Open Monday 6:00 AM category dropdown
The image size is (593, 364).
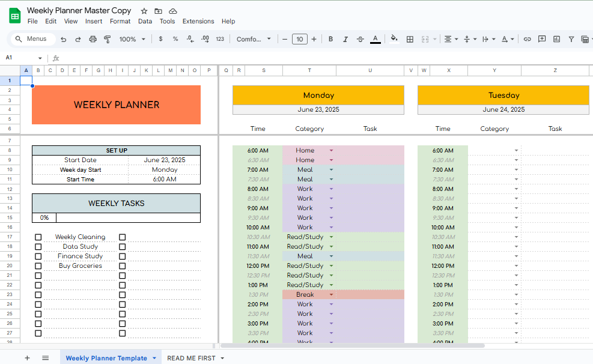331,150
